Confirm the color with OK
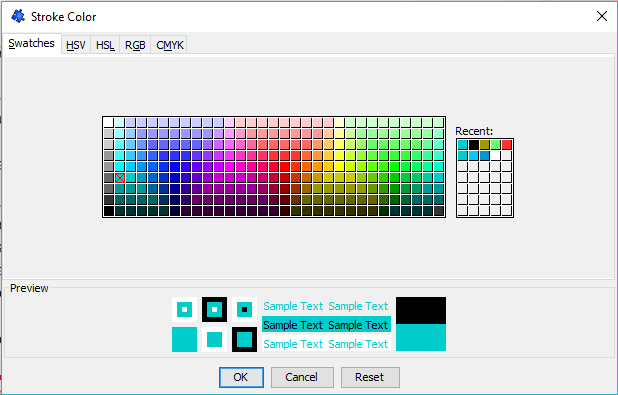Image resolution: width=618 pixels, height=395 pixels. click(x=241, y=377)
